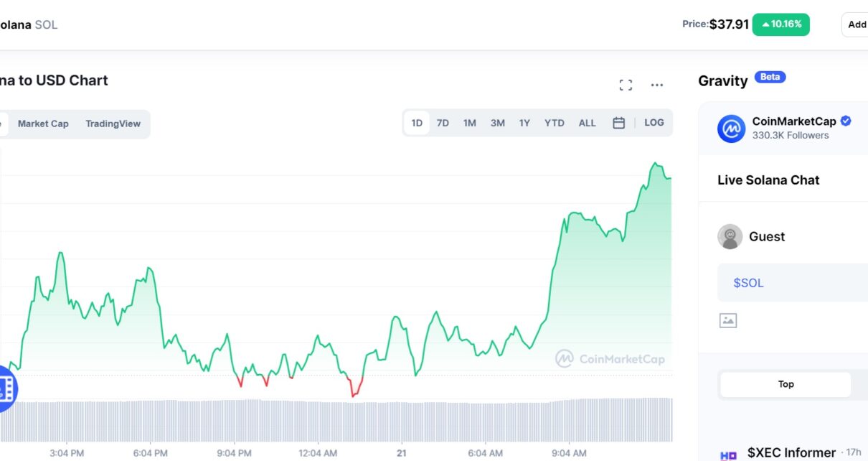Click the 9:04 PM axis label
868x461 pixels.
tap(234, 453)
